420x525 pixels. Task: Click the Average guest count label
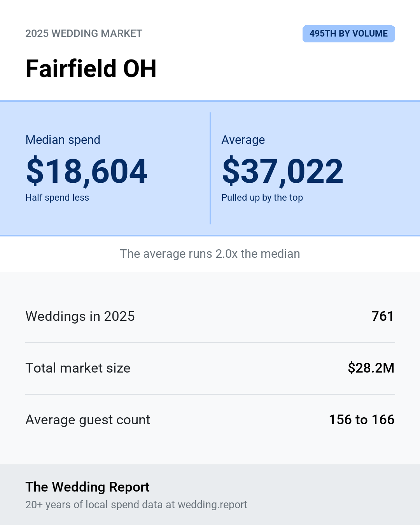(88, 420)
